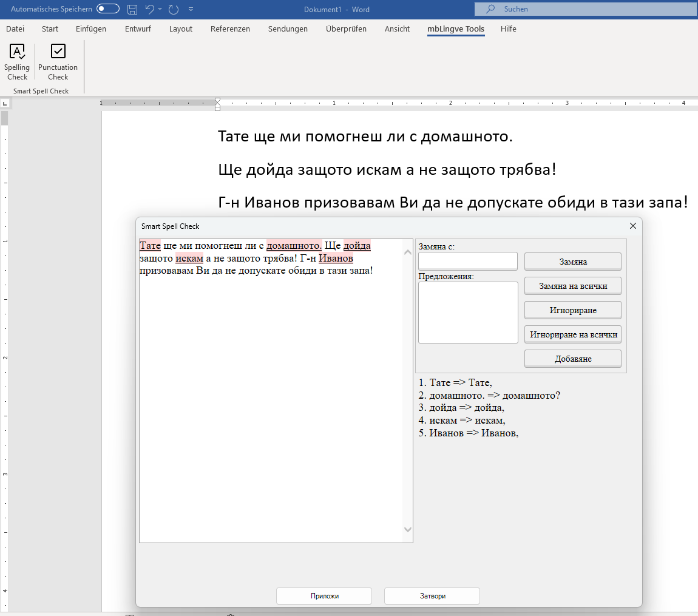Open the Hilfe tab
The image size is (698, 616).
[509, 29]
